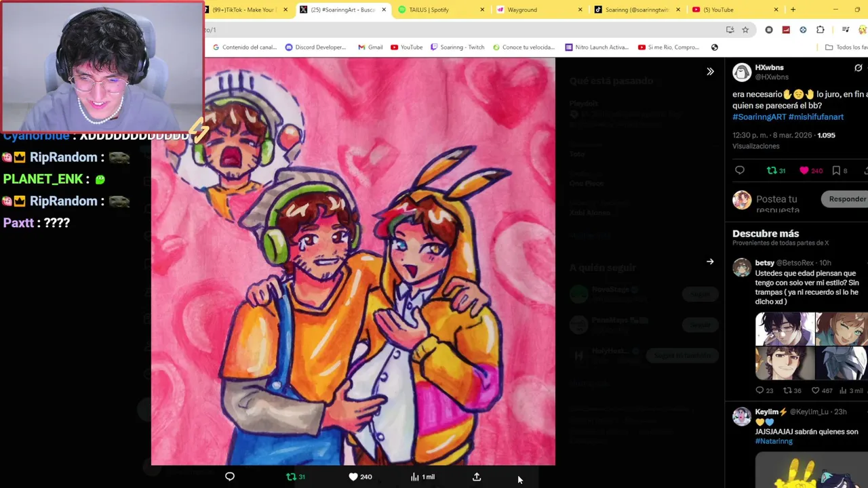Close the TAILUS Spotify tab
Viewport: 868px width, 488px height.
(x=482, y=9)
